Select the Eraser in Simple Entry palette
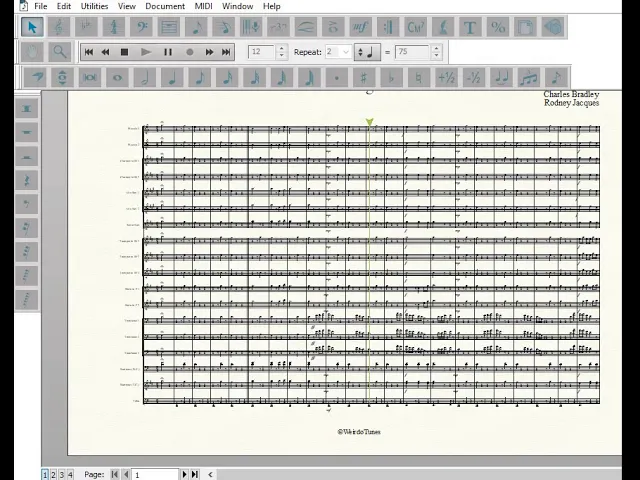 tap(36, 77)
